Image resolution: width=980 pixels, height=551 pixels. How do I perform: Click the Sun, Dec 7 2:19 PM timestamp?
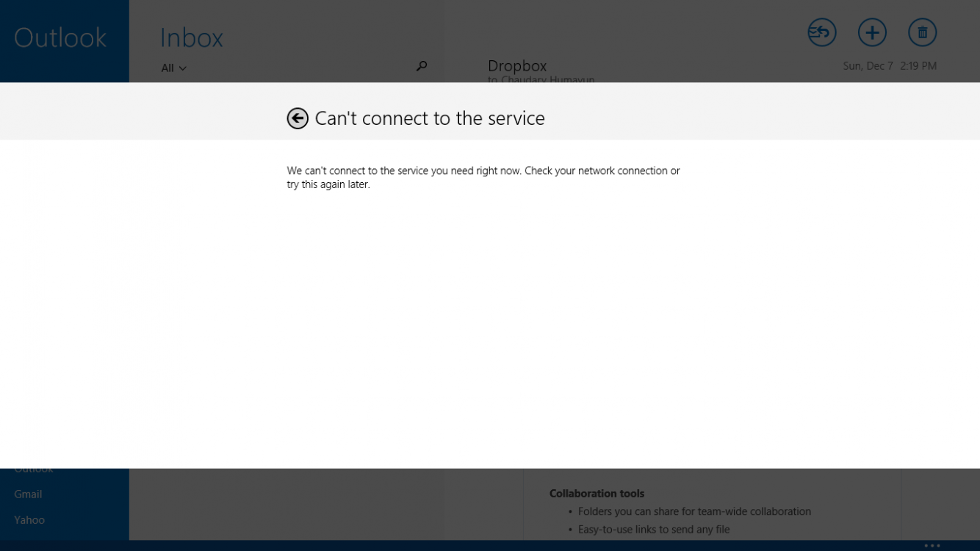889,66
